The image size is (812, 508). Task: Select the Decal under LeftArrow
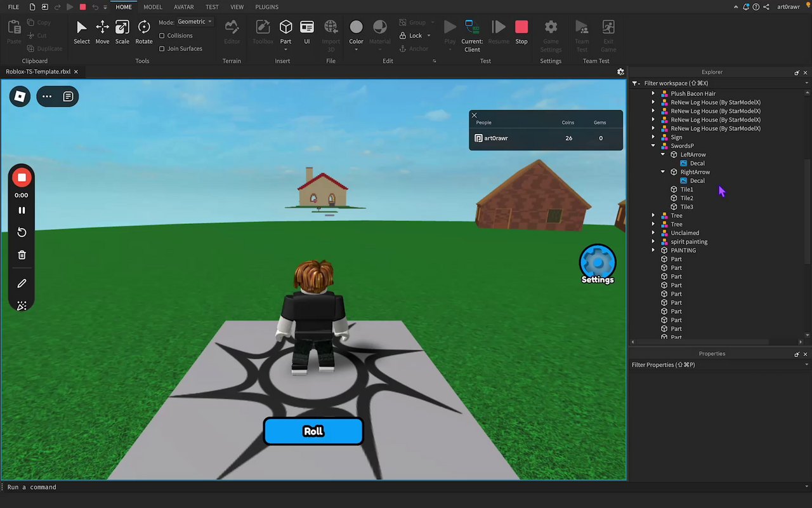coord(697,163)
